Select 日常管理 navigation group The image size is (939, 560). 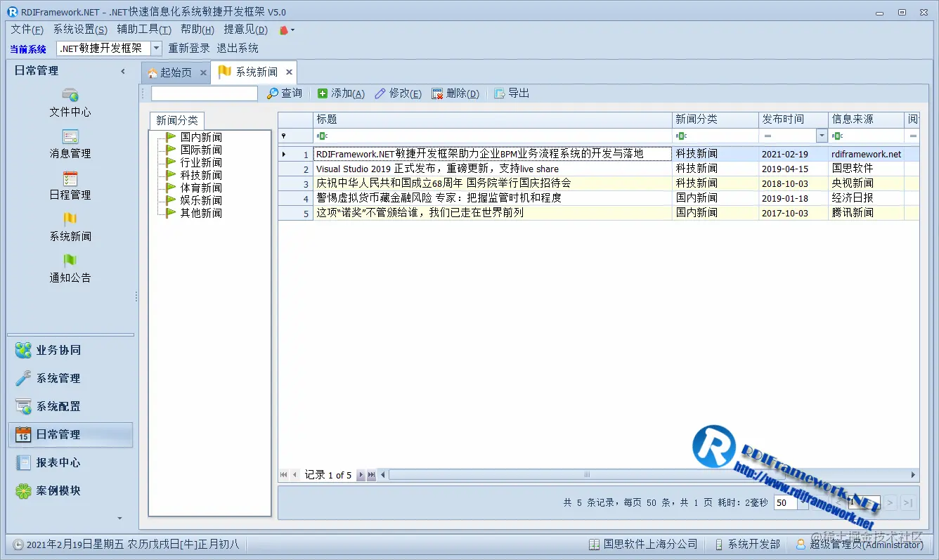point(70,434)
